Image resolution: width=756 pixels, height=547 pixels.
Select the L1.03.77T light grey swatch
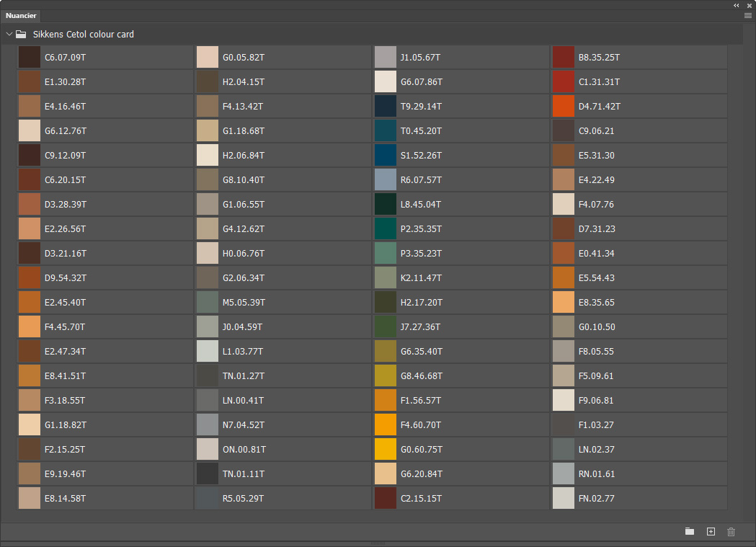pyautogui.click(x=208, y=351)
